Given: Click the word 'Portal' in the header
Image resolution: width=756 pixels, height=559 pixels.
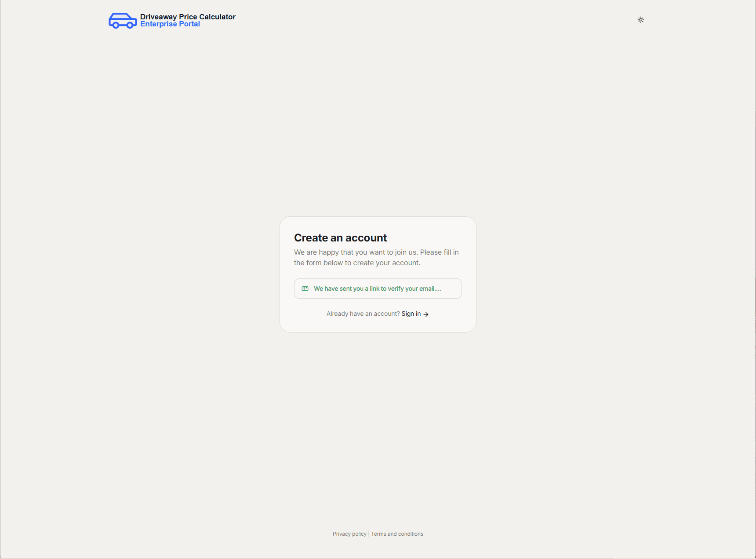Looking at the screenshot, I should (189, 24).
